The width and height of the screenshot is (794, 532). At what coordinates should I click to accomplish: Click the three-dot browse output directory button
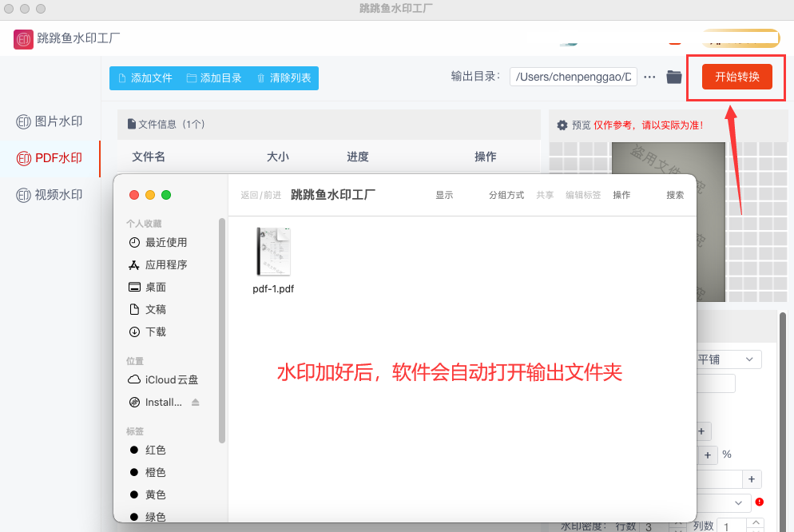[x=649, y=77]
